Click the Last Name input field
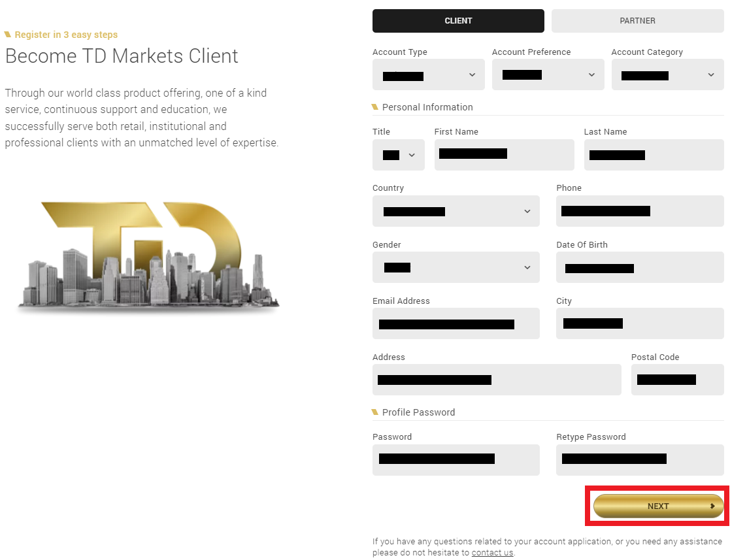 click(654, 155)
